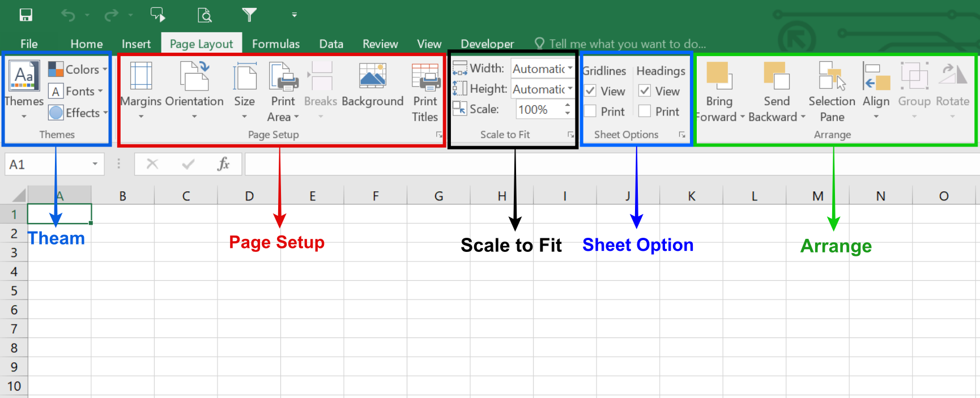This screenshot has width=980, height=398.
Task: Click the Group objects button
Action: 914,91
